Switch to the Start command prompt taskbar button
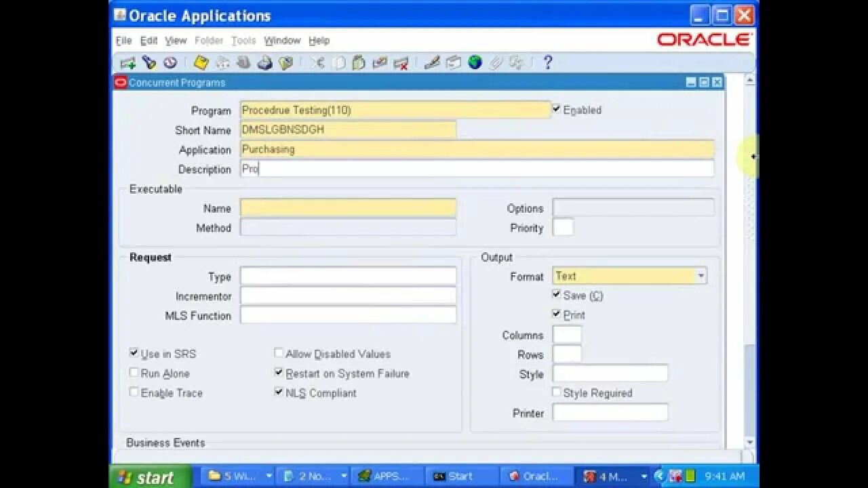Image resolution: width=868 pixels, height=488 pixels. [463, 476]
